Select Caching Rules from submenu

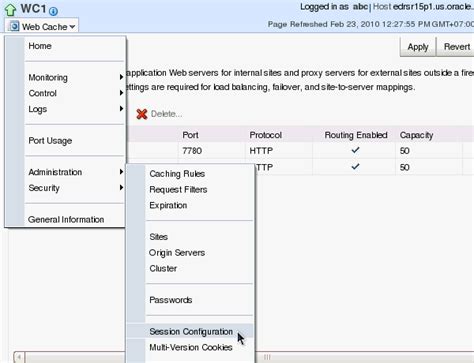pos(177,174)
